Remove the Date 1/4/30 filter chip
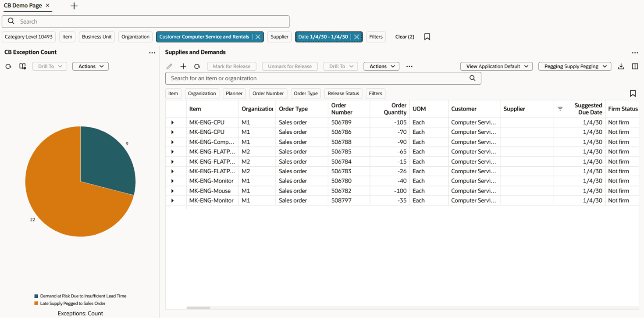The image size is (644, 318). (x=357, y=37)
